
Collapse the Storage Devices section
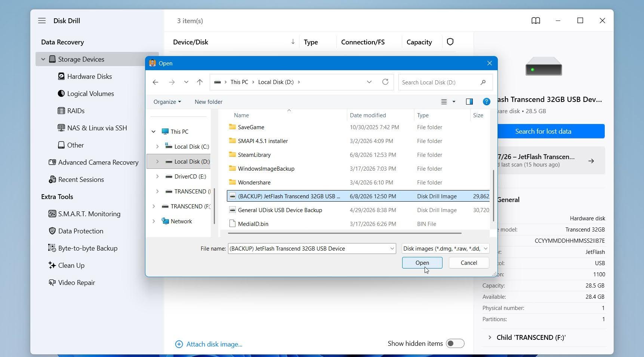click(43, 59)
